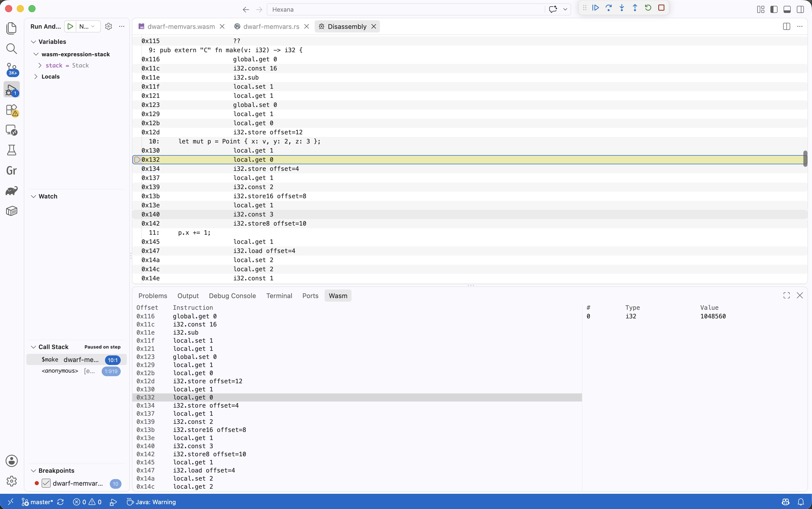Toggle the dwarf-memvars breakpoint checkbox
812x509 pixels.
[x=46, y=483]
